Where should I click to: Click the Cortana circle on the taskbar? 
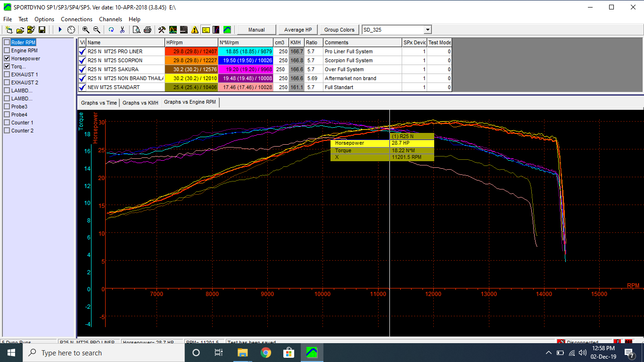196,353
